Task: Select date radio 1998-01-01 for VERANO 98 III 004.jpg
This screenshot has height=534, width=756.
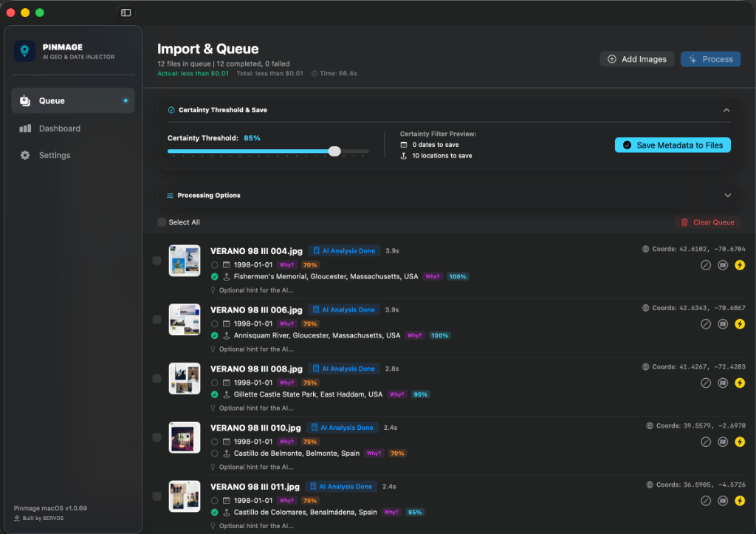Action: point(215,265)
